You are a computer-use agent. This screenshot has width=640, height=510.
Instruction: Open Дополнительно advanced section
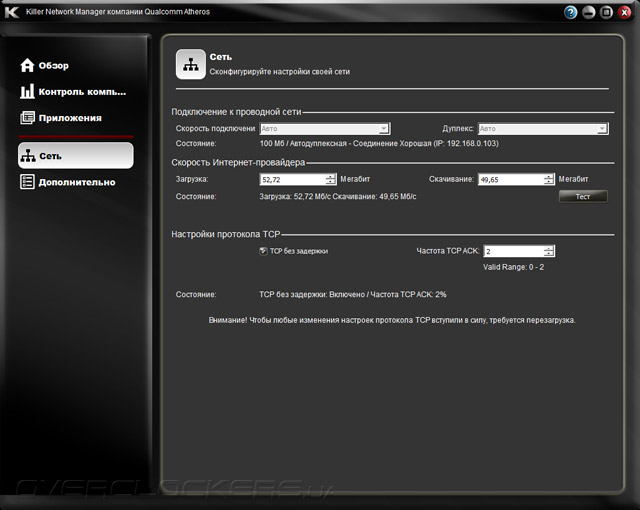click(68, 182)
